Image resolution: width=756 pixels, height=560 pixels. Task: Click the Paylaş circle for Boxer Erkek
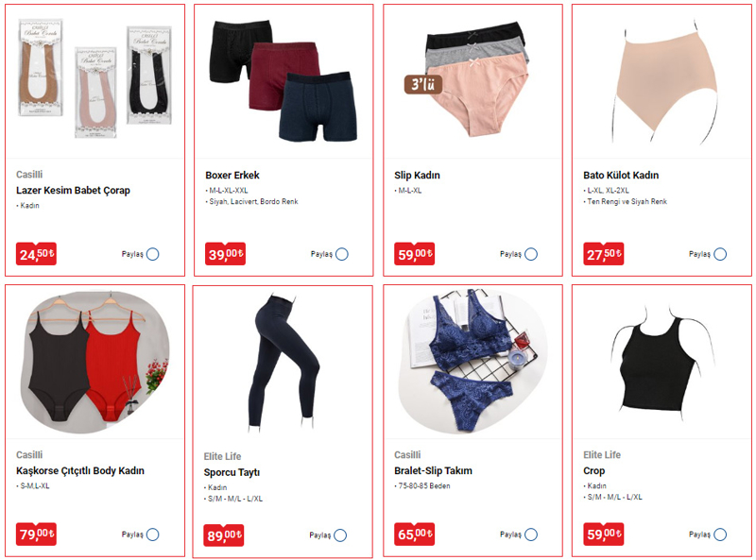pyautogui.click(x=342, y=254)
